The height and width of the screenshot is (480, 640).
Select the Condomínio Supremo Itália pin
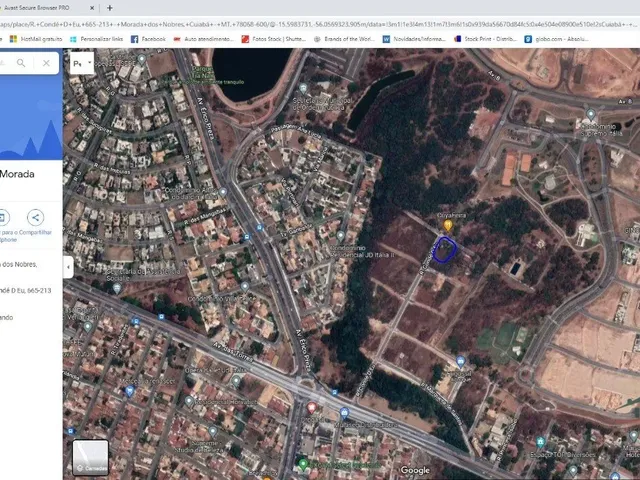click(x=591, y=114)
